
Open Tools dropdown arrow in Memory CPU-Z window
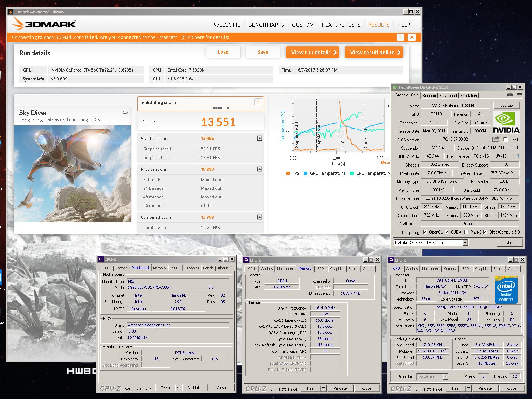click(323, 388)
